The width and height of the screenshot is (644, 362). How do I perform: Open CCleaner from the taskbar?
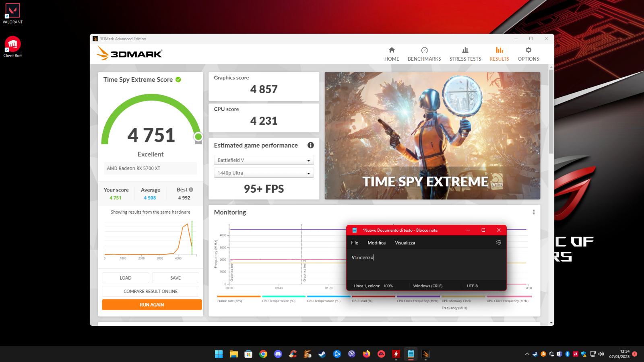(x=293, y=354)
